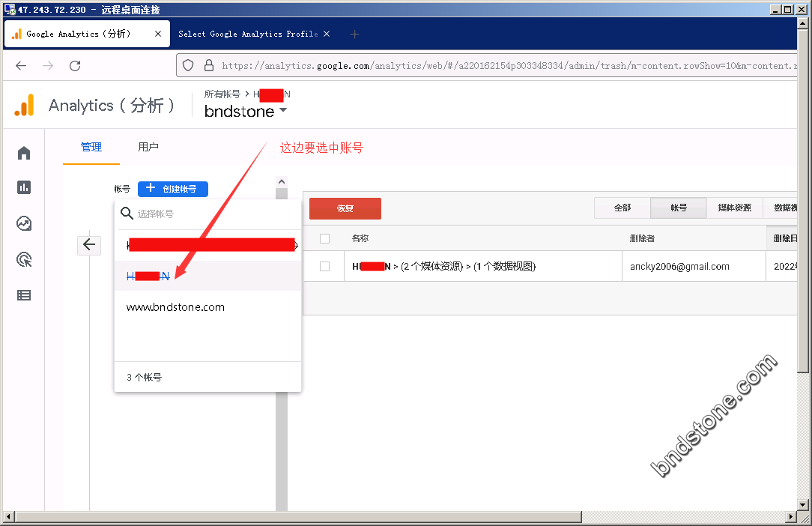
Task: Switch to the 用户 tab
Action: [x=148, y=147]
